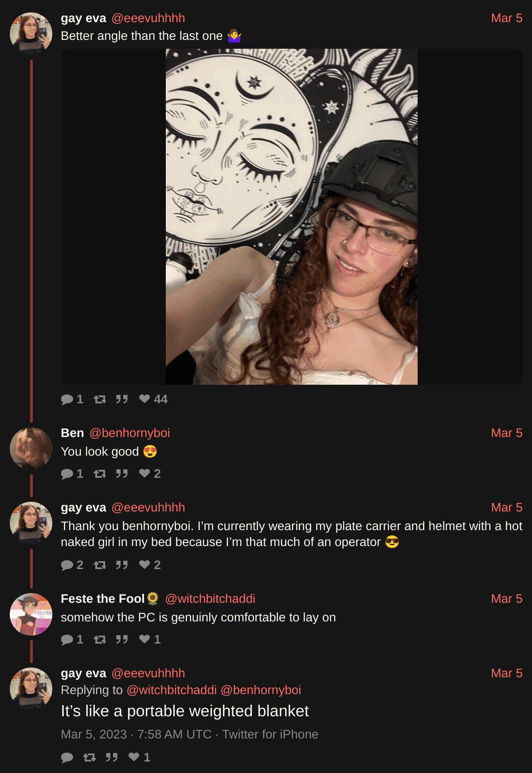532x773 pixels.
Task: Click quote icon under Feste the Fool's tweet
Action: point(122,640)
